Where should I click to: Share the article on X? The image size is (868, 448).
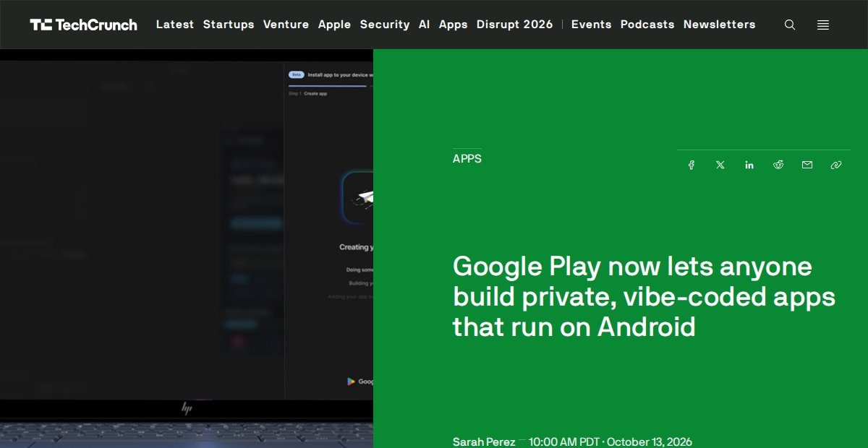(x=720, y=165)
